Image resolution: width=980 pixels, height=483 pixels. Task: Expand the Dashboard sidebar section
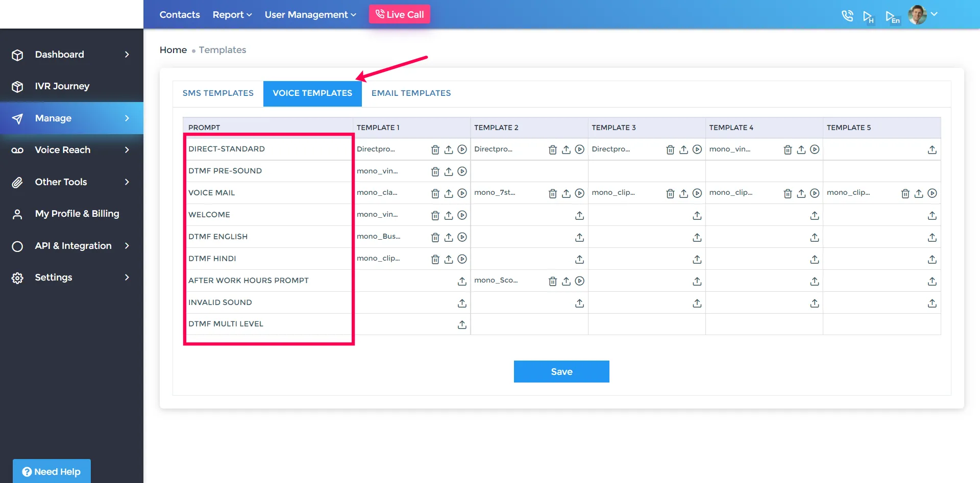click(71, 55)
